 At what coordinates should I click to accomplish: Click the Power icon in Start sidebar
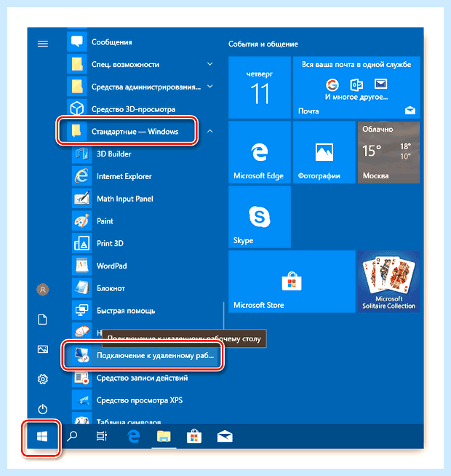43,409
